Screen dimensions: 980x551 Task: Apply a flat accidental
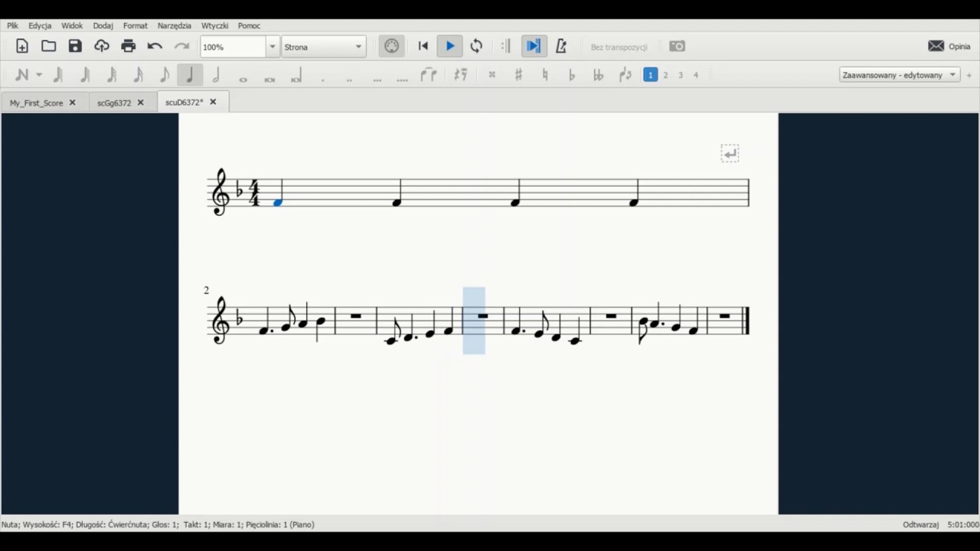point(572,75)
